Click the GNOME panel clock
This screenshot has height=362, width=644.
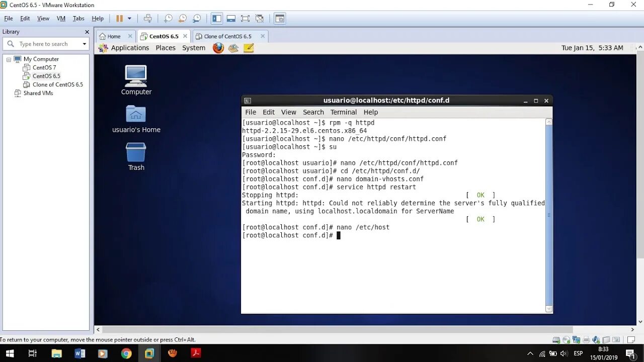(x=592, y=48)
